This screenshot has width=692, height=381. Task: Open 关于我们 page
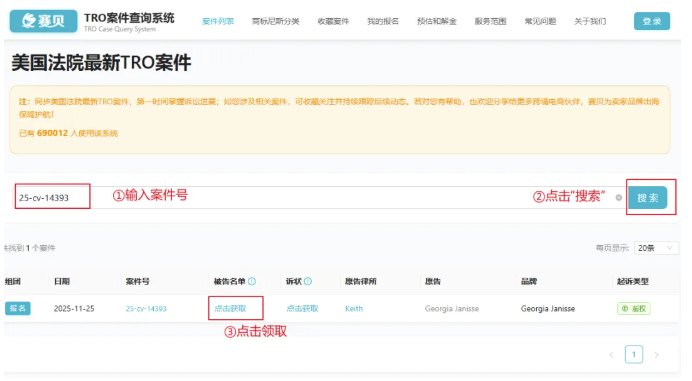590,21
